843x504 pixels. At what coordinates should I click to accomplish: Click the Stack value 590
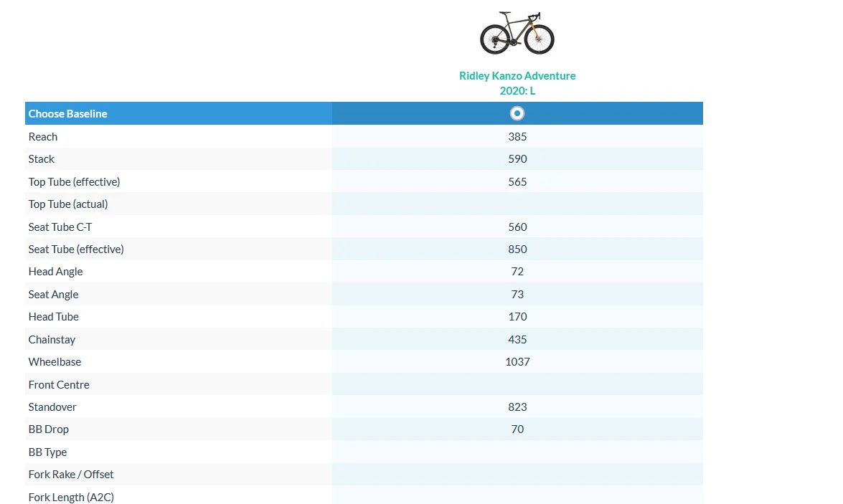(517, 159)
